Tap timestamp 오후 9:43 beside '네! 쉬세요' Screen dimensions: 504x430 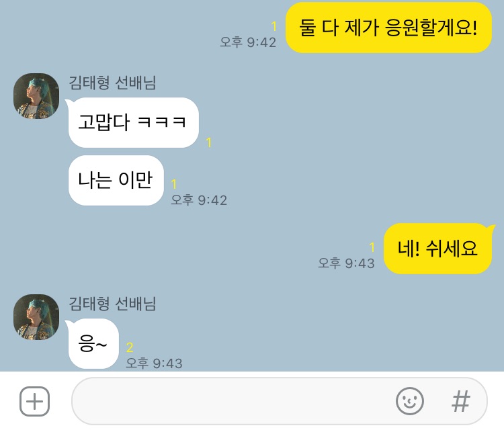coord(346,263)
